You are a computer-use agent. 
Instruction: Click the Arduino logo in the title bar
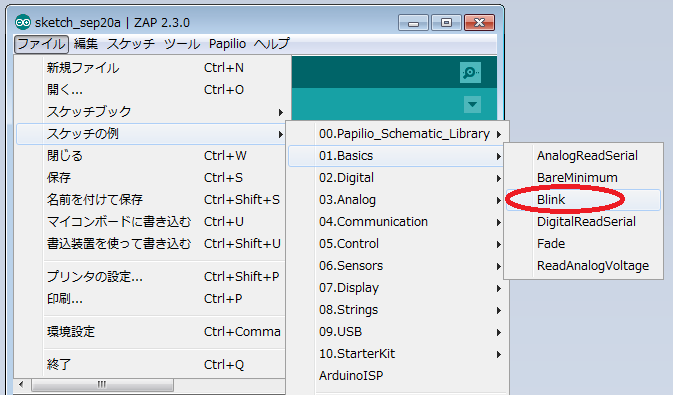23,22
